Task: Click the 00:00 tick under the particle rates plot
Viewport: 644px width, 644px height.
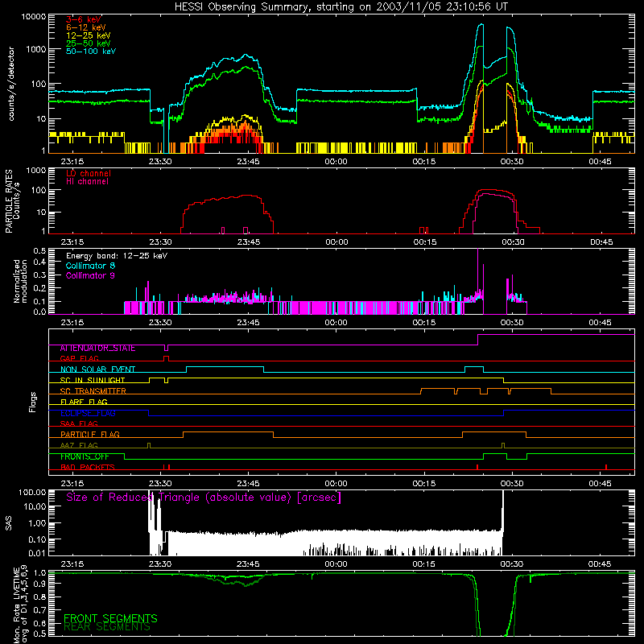Action: coord(336,242)
